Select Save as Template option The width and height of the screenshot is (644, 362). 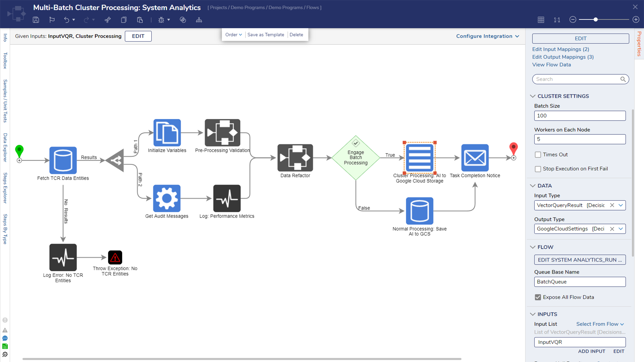pyautogui.click(x=266, y=34)
